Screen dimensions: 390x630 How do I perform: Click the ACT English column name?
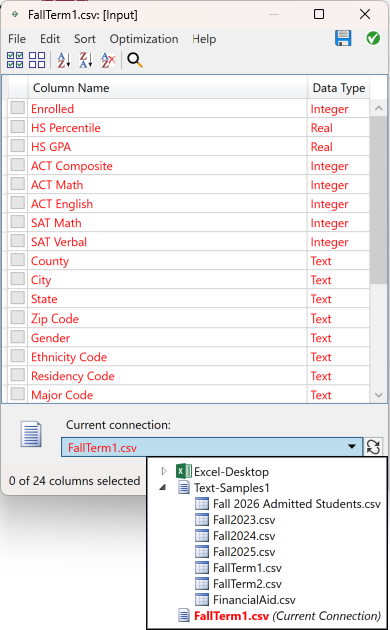tap(62, 204)
